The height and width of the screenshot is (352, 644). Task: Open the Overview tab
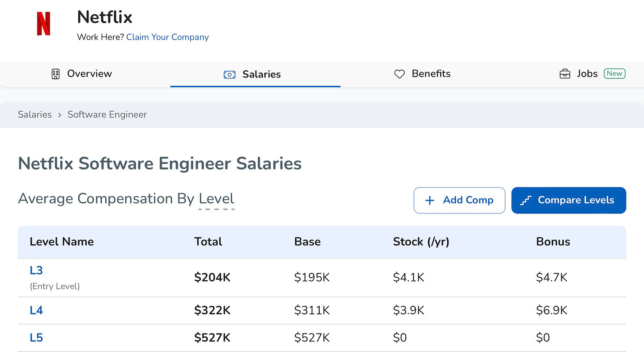pyautogui.click(x=89, y=73)
